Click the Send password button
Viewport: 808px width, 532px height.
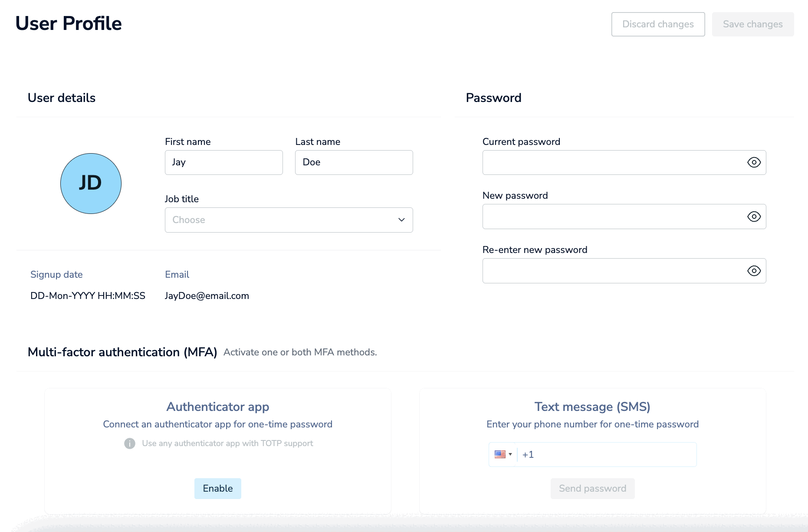click(592, 489)
